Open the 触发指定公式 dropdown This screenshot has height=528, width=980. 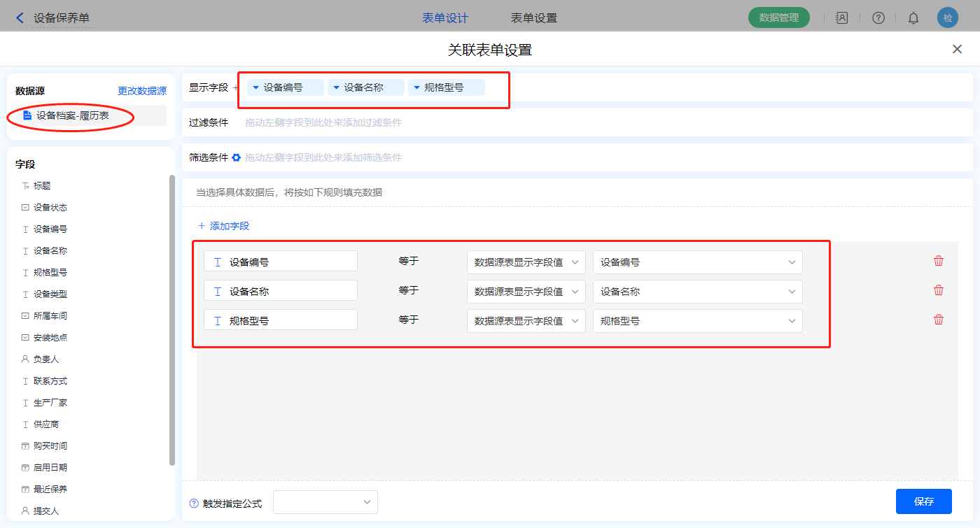click(325, 502)
